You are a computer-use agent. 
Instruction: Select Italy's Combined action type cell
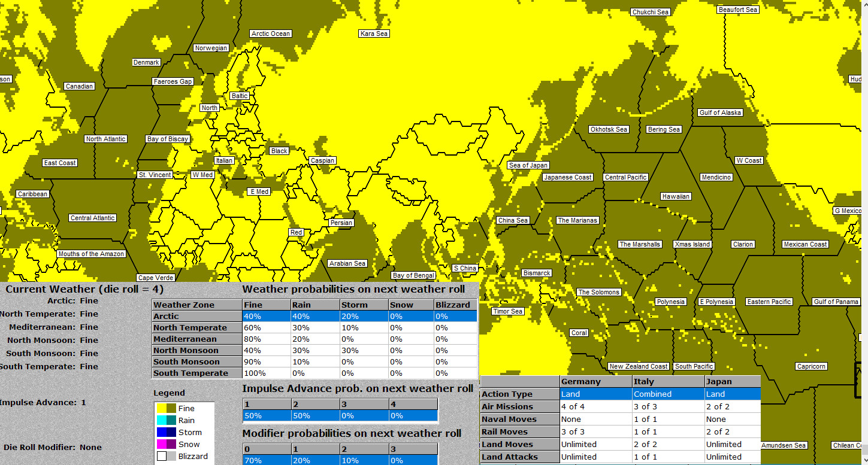pos(669,394)
